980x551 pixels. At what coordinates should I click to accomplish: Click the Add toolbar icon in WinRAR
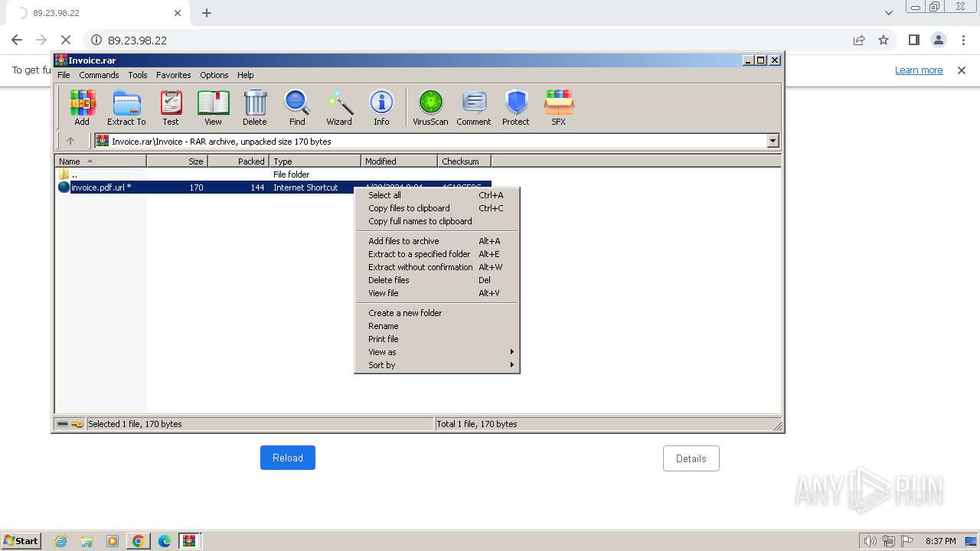pos(82,107)
